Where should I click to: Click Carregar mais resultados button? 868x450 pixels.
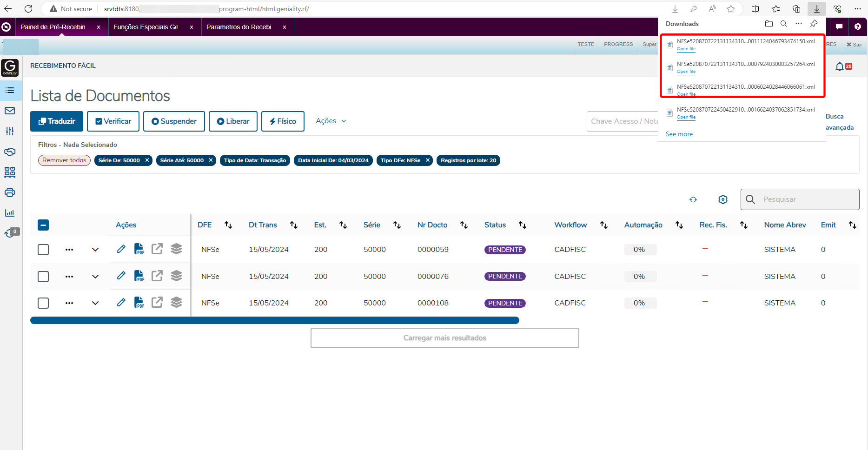pos(445,338)
